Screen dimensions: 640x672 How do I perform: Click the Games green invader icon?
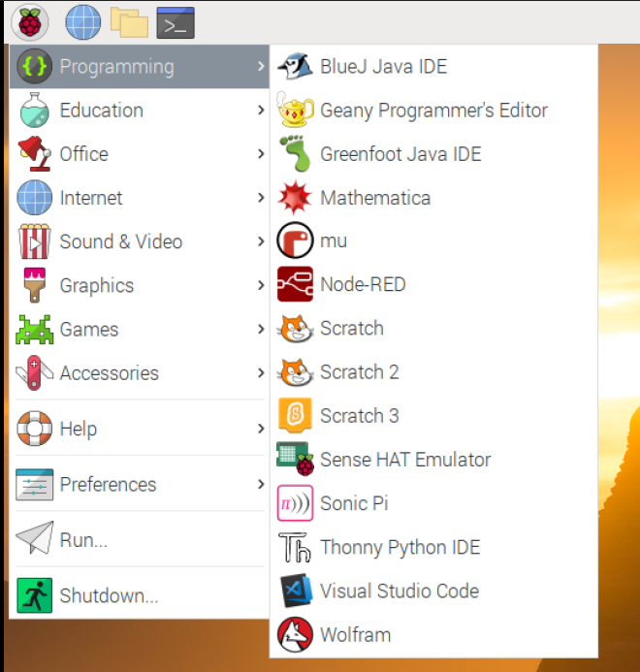point(34,329)
